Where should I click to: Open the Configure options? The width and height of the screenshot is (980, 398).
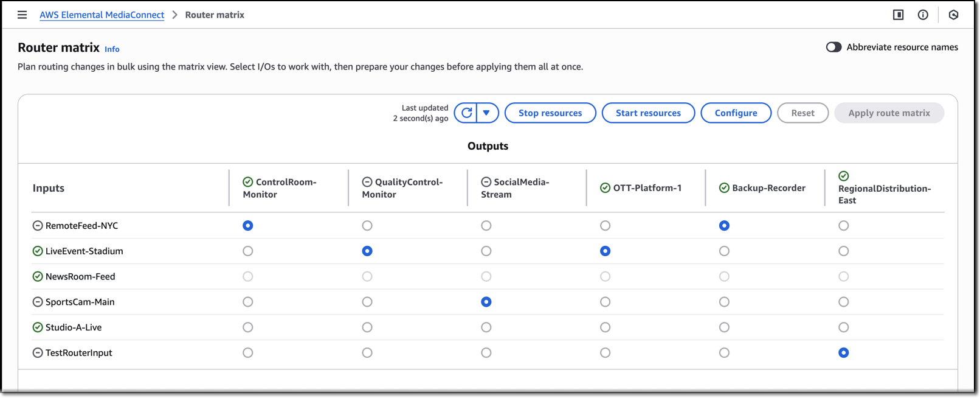point(736,113)
